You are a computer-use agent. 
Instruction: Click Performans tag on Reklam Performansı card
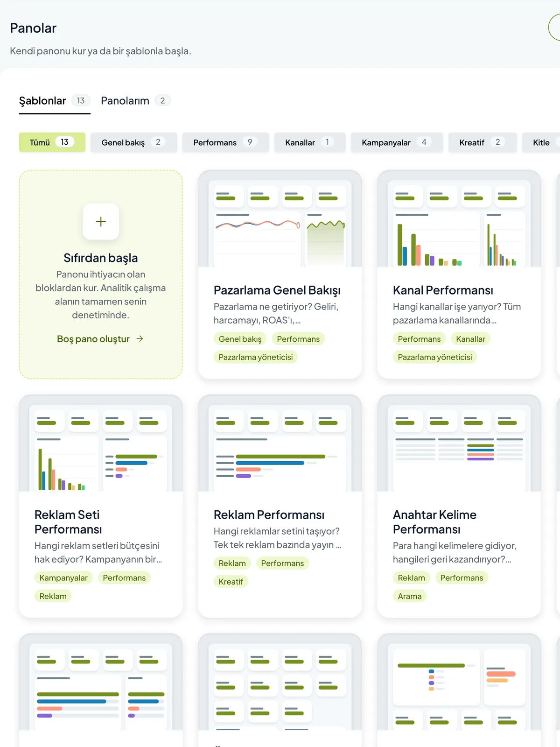pos(282,564)
